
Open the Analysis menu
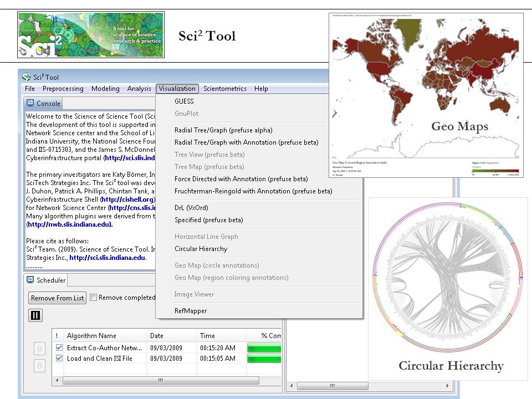pos(139,89)
